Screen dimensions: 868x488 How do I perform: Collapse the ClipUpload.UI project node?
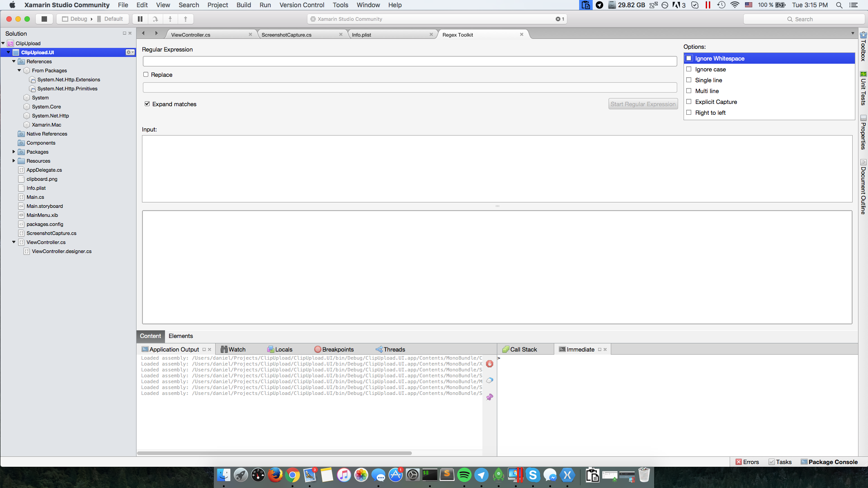(9, 52)
